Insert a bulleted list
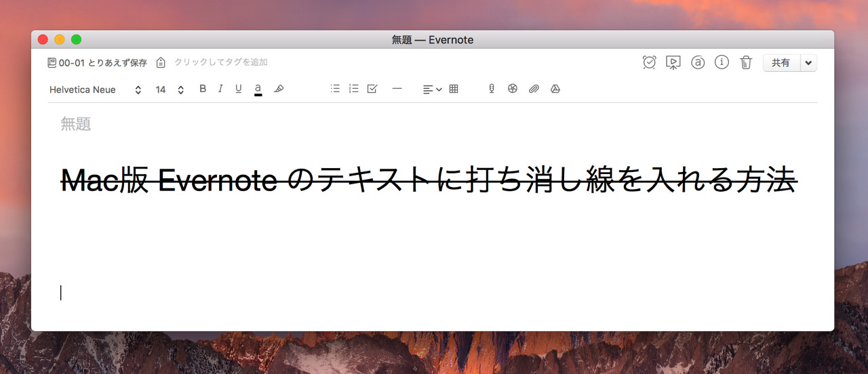Viewport: 868px width, 374px height. coord(335,89)
